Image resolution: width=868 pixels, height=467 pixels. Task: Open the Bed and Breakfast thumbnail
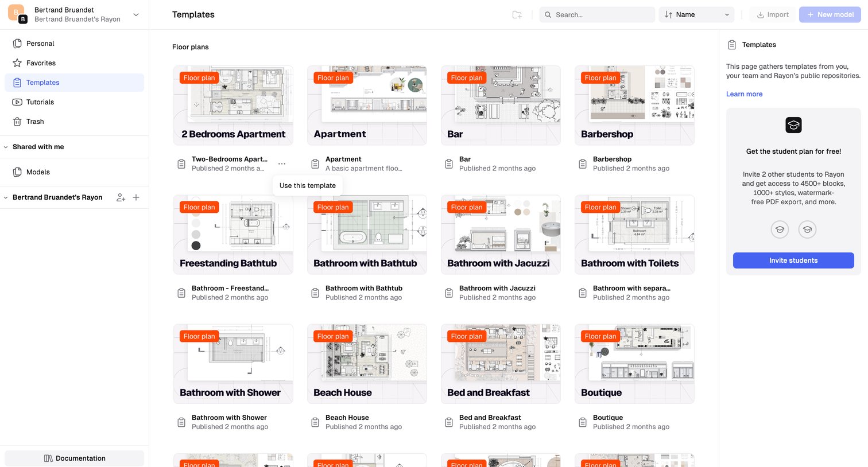tap(501, 364)
